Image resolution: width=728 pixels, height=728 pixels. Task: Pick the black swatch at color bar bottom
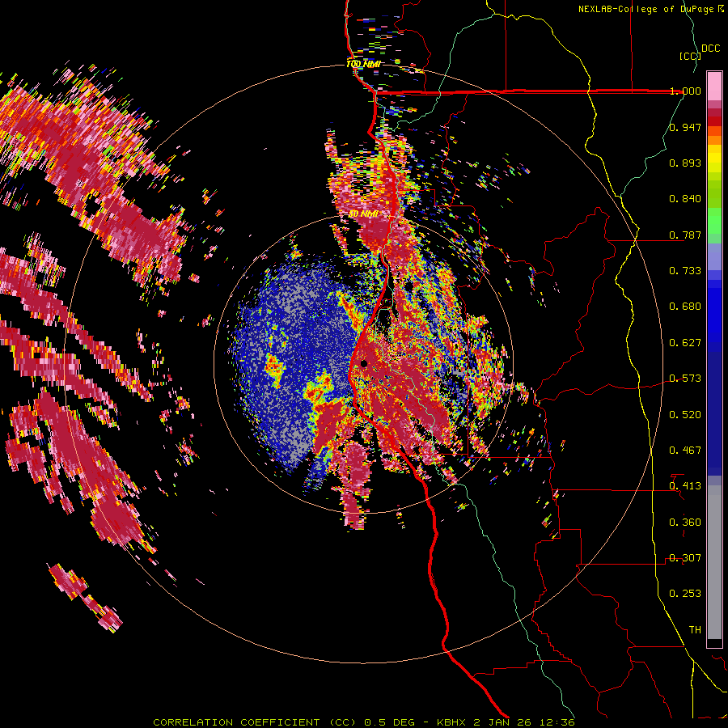coord(714,643)
